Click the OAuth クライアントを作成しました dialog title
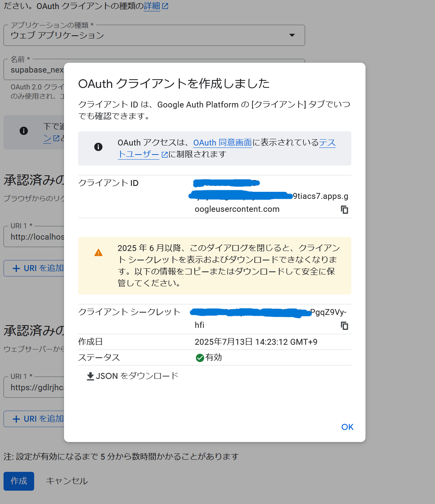This screenshot has height=504, width=435. click(174, 84)
